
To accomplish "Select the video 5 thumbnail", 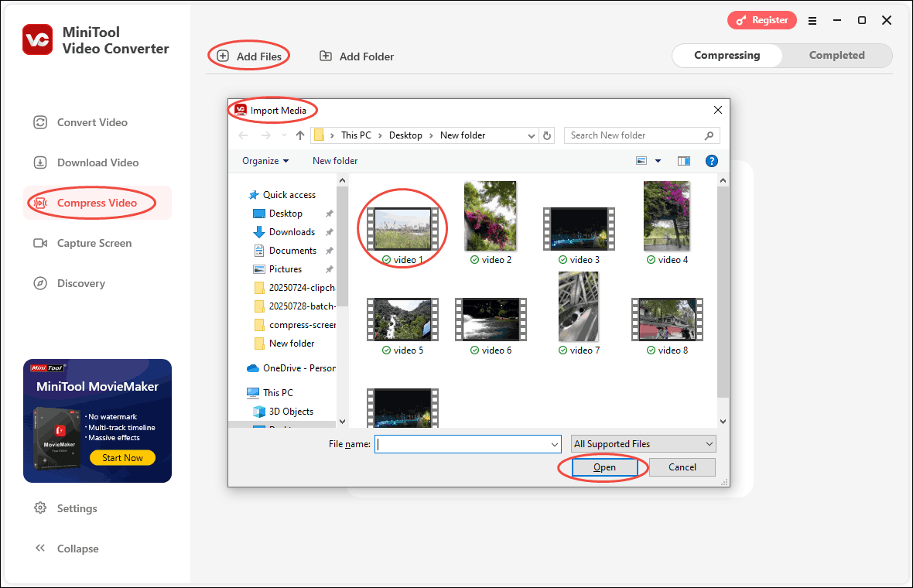I will tap(403, 320).
